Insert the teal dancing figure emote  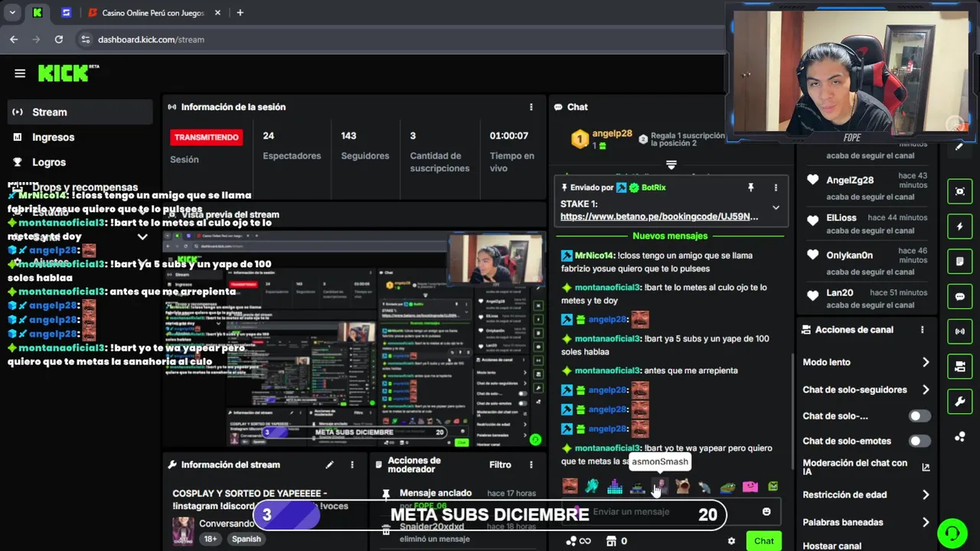592,486
